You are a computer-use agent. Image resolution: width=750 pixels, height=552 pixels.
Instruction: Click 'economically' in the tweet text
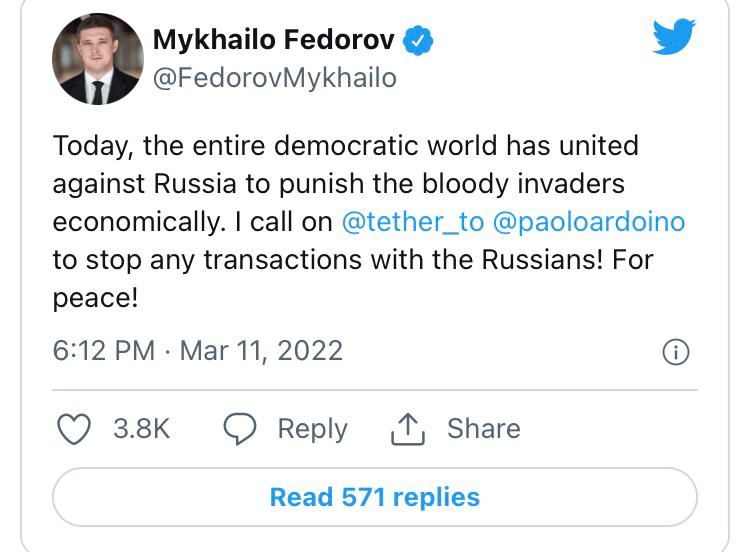[135, 222]
